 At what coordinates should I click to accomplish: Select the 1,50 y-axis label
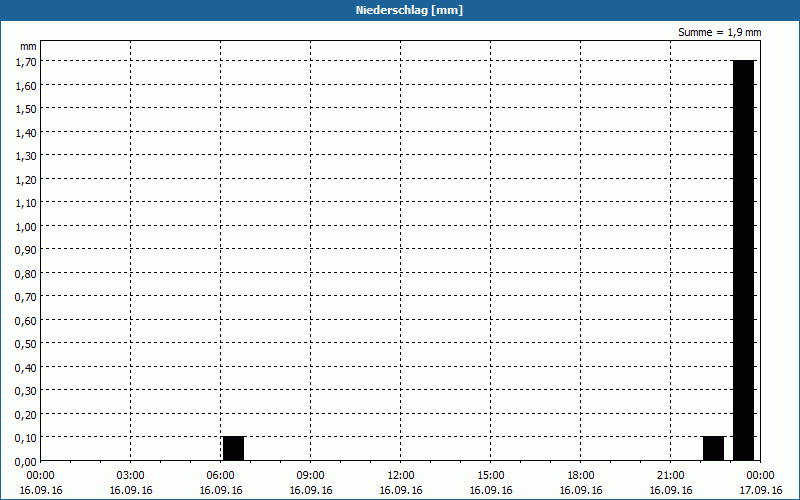[x=26, y=110]
